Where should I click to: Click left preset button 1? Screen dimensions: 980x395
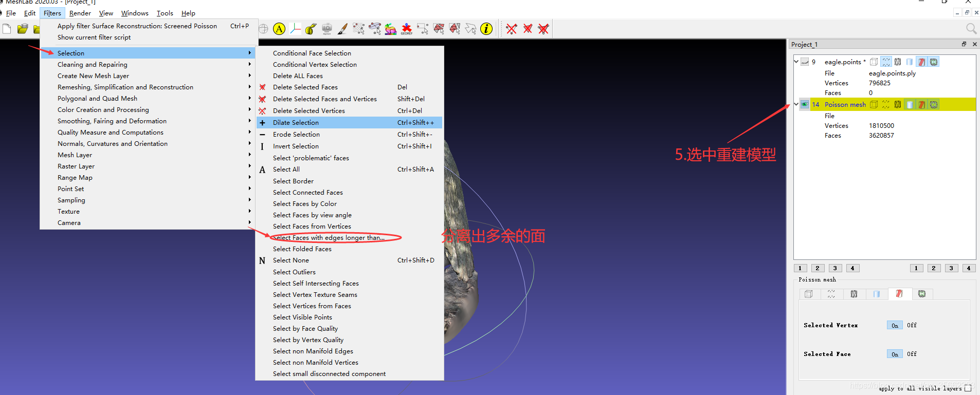800,268
